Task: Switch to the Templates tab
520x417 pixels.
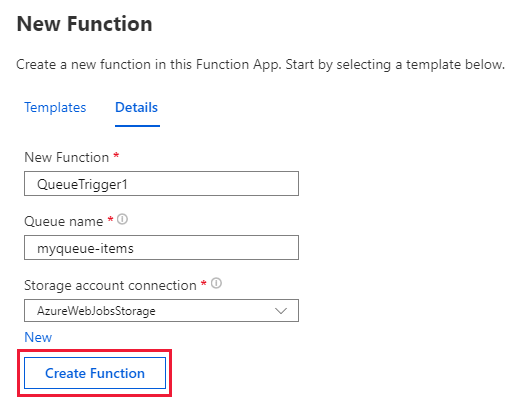Action: pos(55,107)
